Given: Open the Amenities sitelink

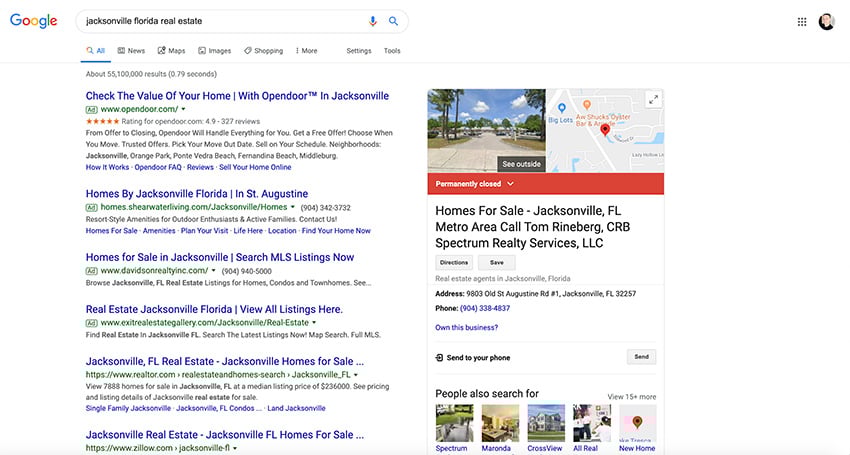Looking at the screenshot, I should (159, 230).
